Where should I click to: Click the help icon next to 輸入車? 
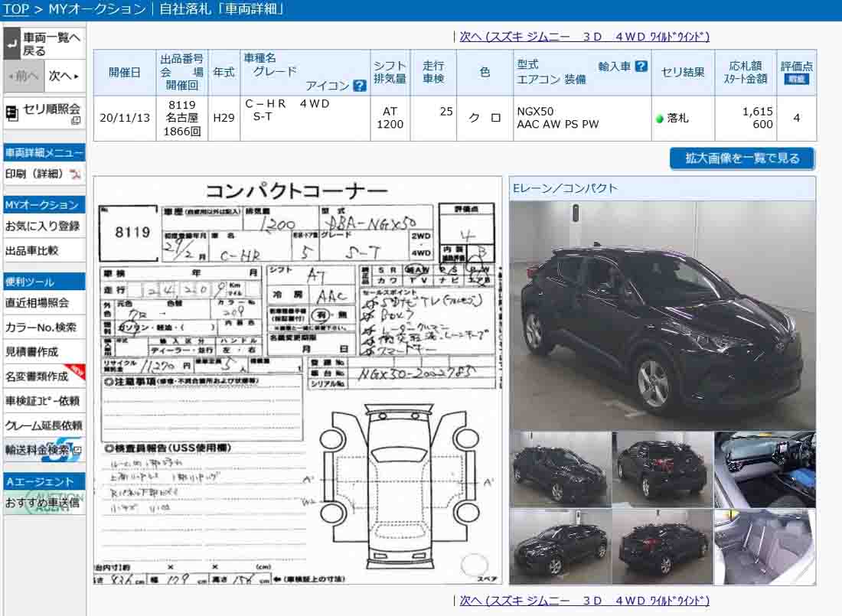[x=641, y=67]
